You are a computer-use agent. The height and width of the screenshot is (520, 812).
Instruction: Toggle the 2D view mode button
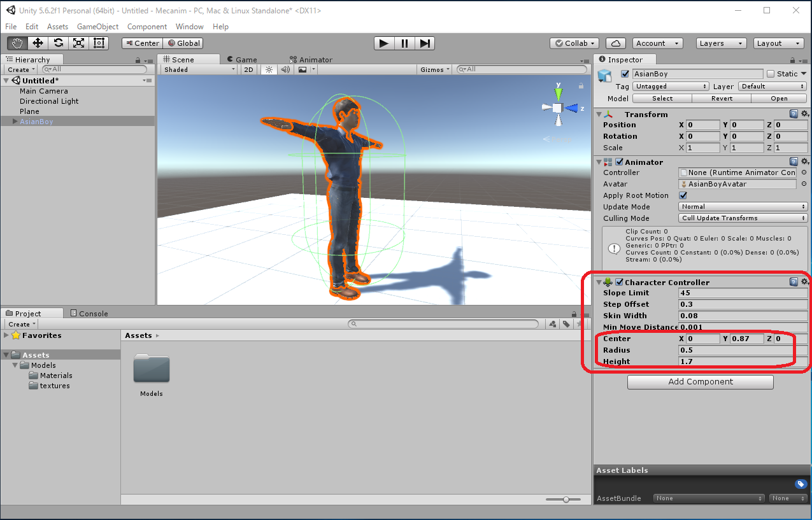coord(249,69)
